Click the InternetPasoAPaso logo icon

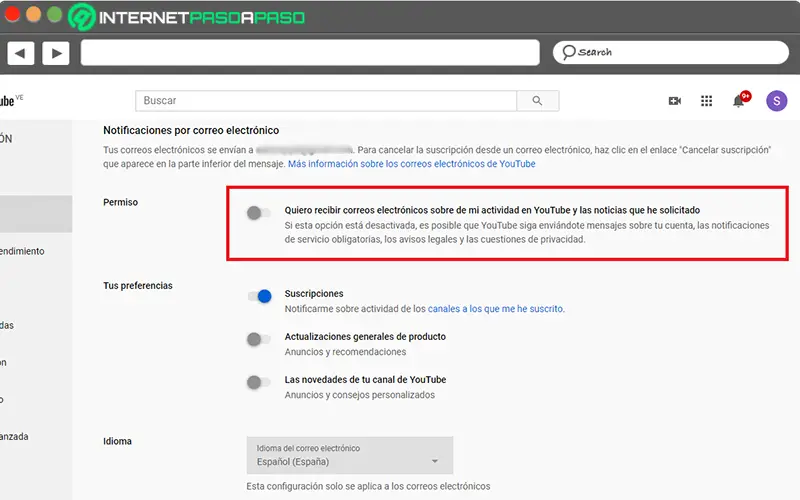point(82,17)
